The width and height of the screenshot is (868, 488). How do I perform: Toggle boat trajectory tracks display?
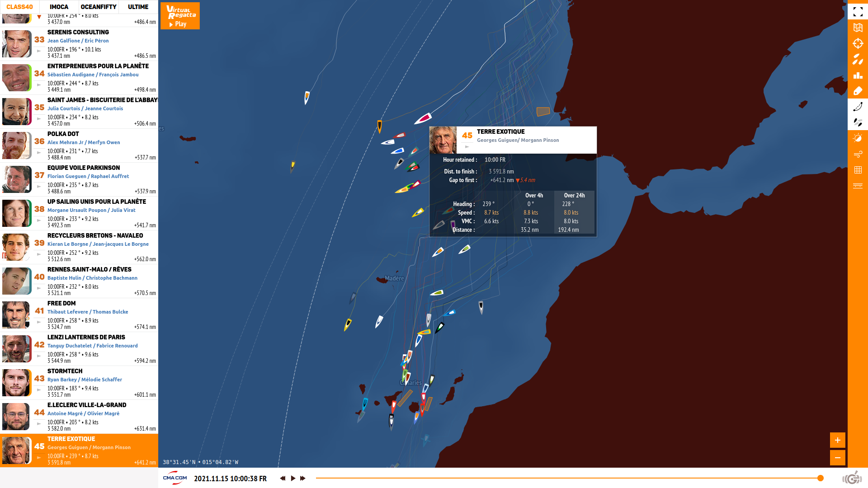coord(858,107)
